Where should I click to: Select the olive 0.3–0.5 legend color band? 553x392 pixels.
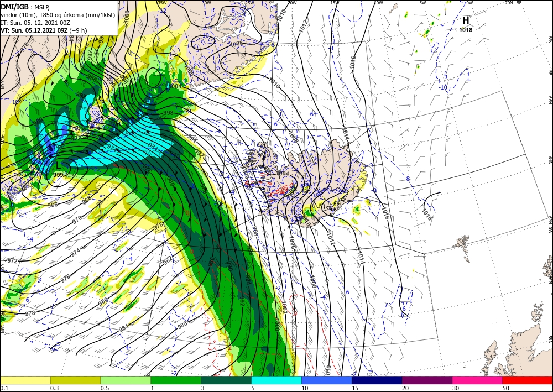coord(75,380)
